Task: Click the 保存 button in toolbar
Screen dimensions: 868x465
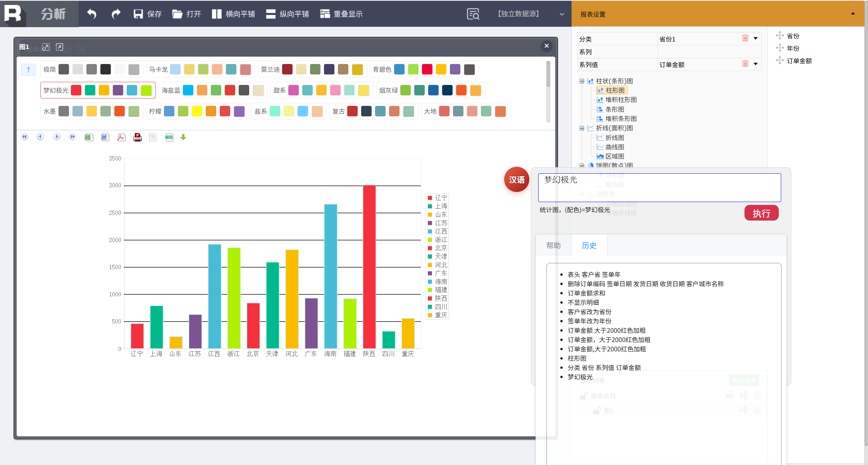Action: [148, 14]
